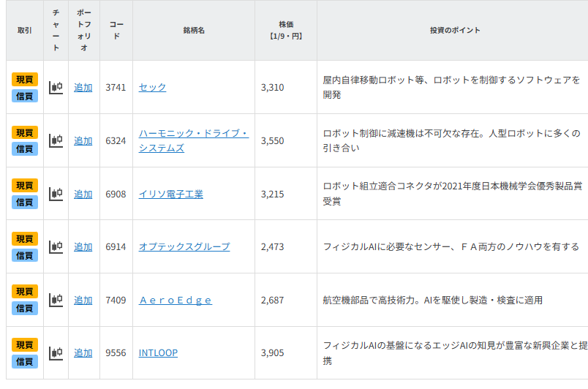Click 信買 button for イリソ電子工業

[x=25, y=203]
